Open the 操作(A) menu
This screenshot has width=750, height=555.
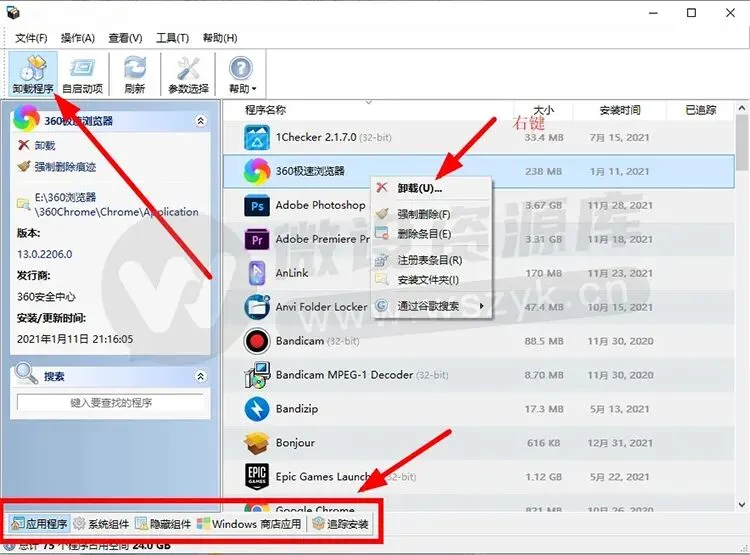click(x=78, y=38)
